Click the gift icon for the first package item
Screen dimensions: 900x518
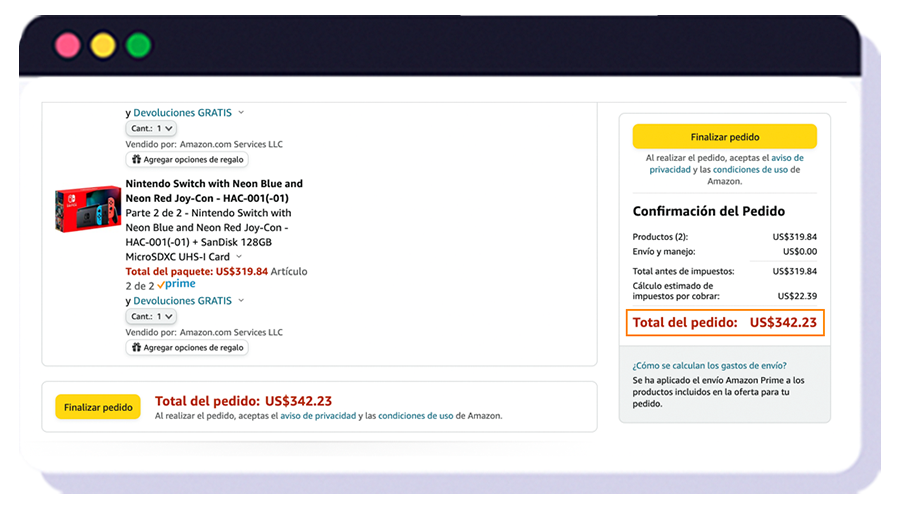point(136,160)
